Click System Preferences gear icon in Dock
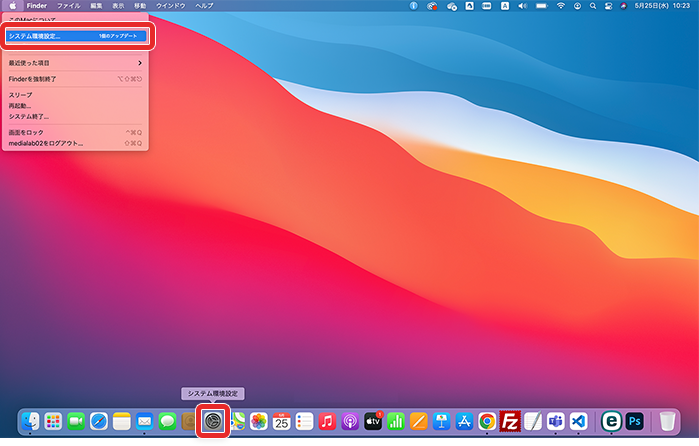This screenshot has height=446, width=699. click(x=213, y=421)
